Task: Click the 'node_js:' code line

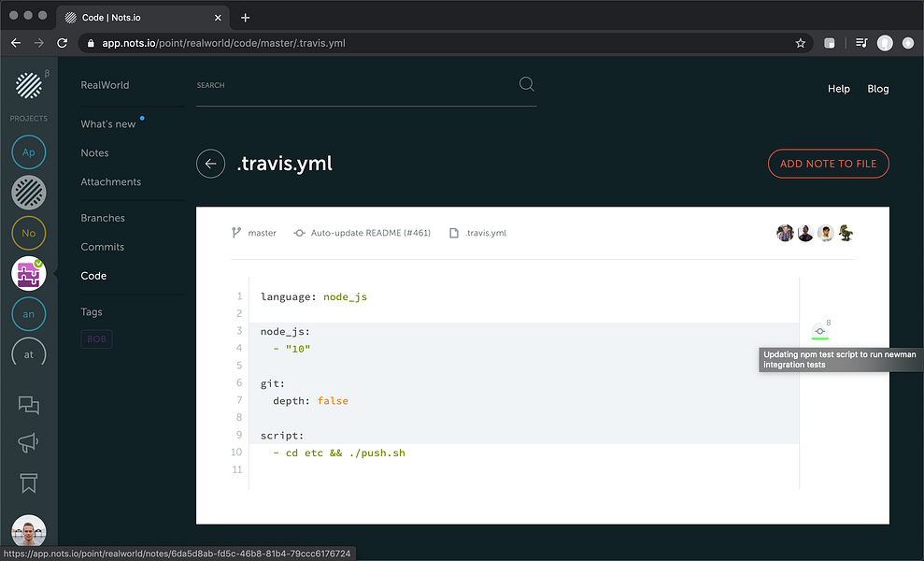Action: (285, 332)
